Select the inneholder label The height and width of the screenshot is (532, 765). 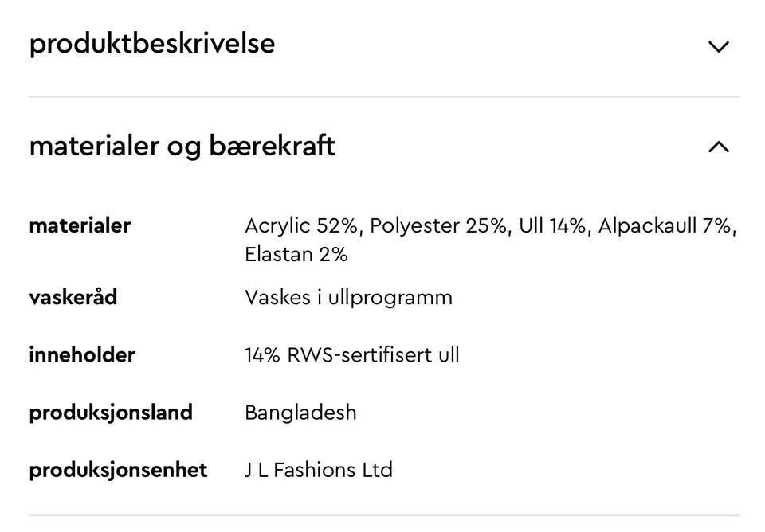click(82, 354)
